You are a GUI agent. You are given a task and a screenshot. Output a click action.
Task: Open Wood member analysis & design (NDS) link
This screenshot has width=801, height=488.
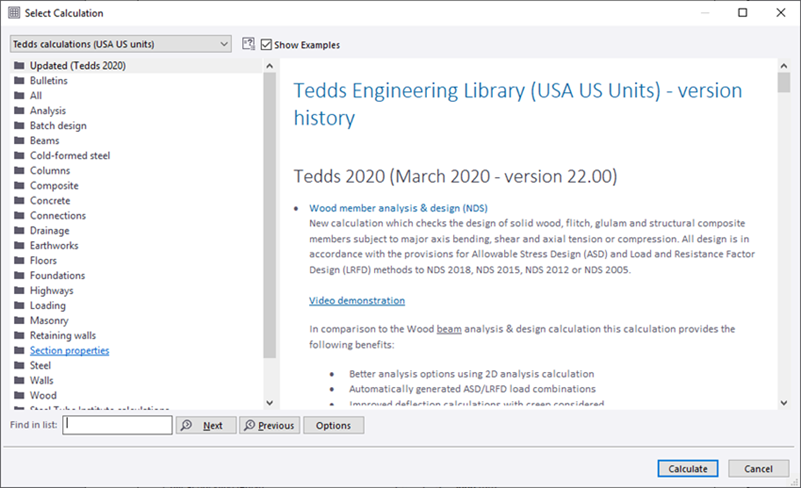point(398,208)
